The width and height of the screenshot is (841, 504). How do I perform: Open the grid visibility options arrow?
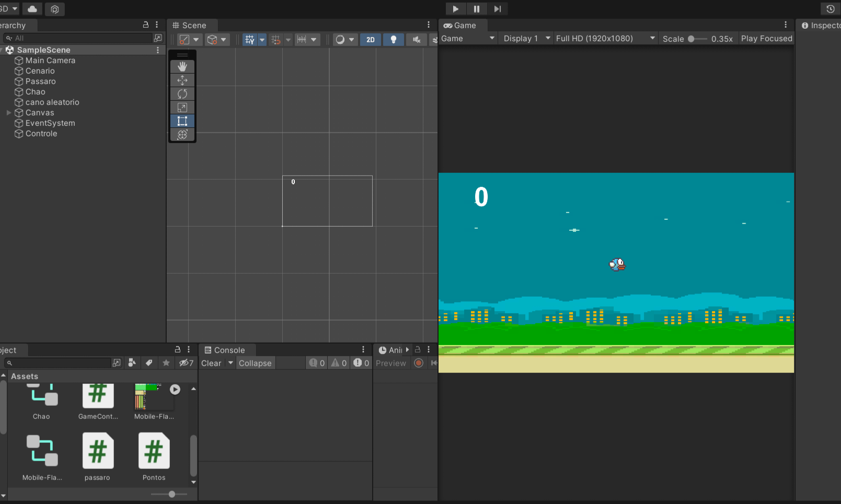point(262,40)
